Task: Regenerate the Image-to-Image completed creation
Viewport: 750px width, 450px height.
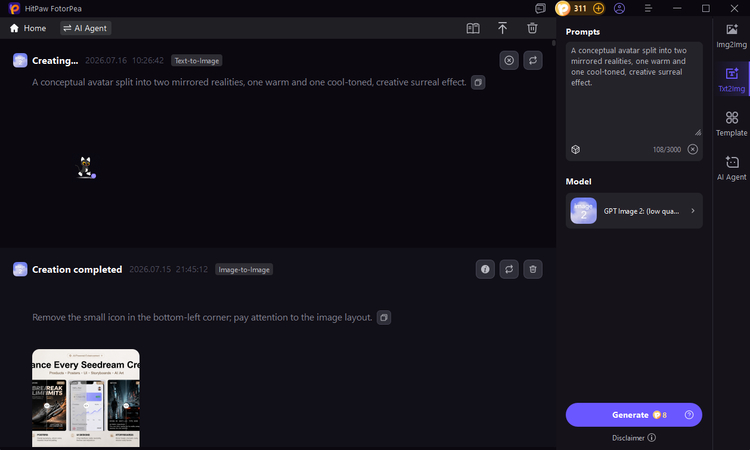Action: [509, 269]
